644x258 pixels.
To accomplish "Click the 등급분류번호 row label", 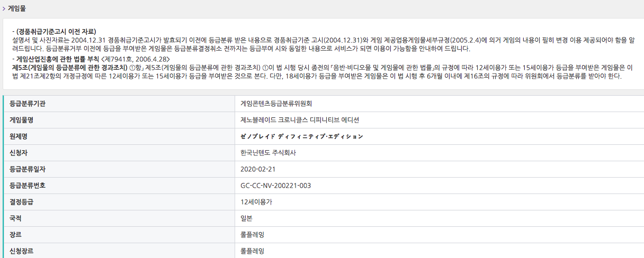I will click(28, 186).
